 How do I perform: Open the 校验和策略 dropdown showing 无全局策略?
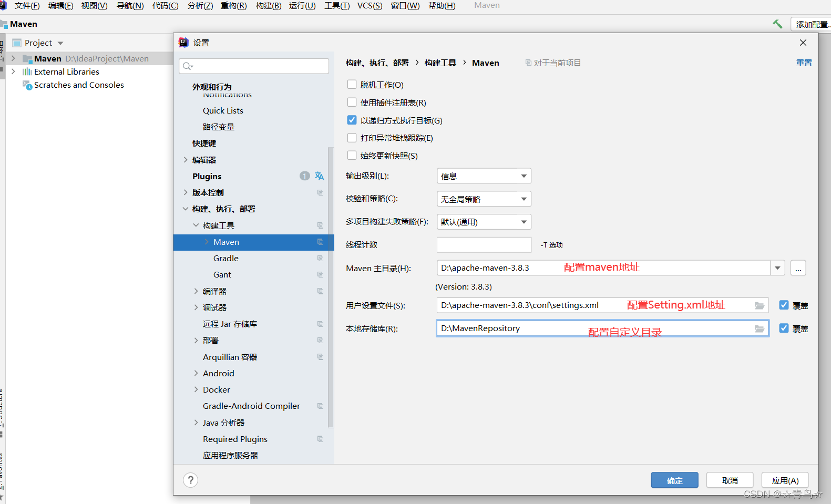click(484, 199)
